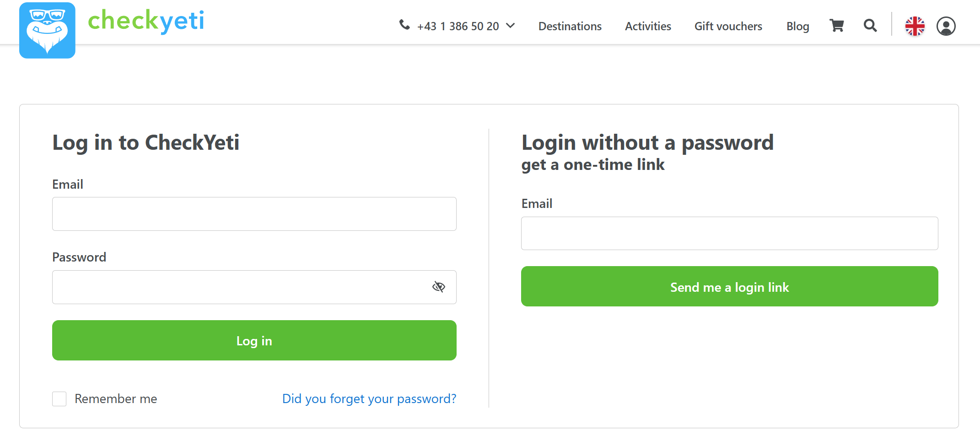Expand the phone number dropdown chevron

(511, 26)
